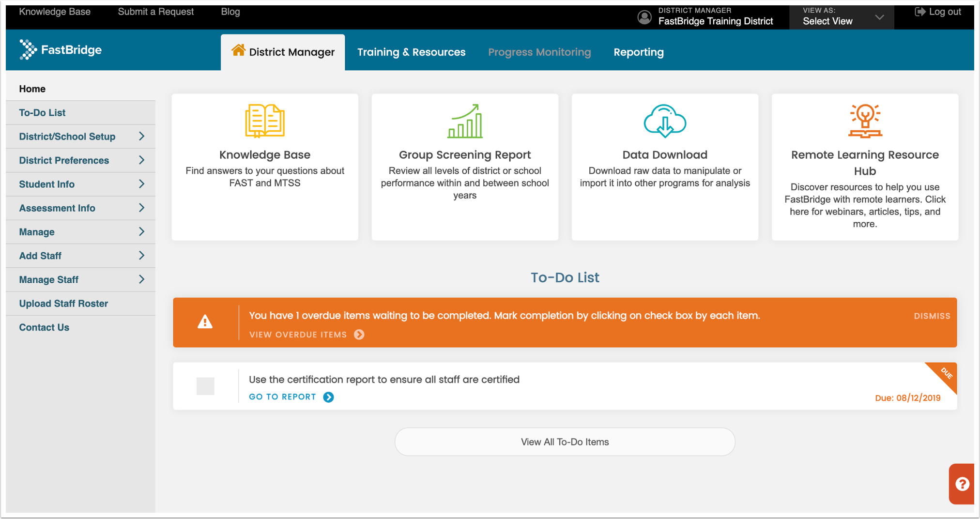Click the Log out arrow icon
This screenshot has height=519, width=980.
[920, 12]
